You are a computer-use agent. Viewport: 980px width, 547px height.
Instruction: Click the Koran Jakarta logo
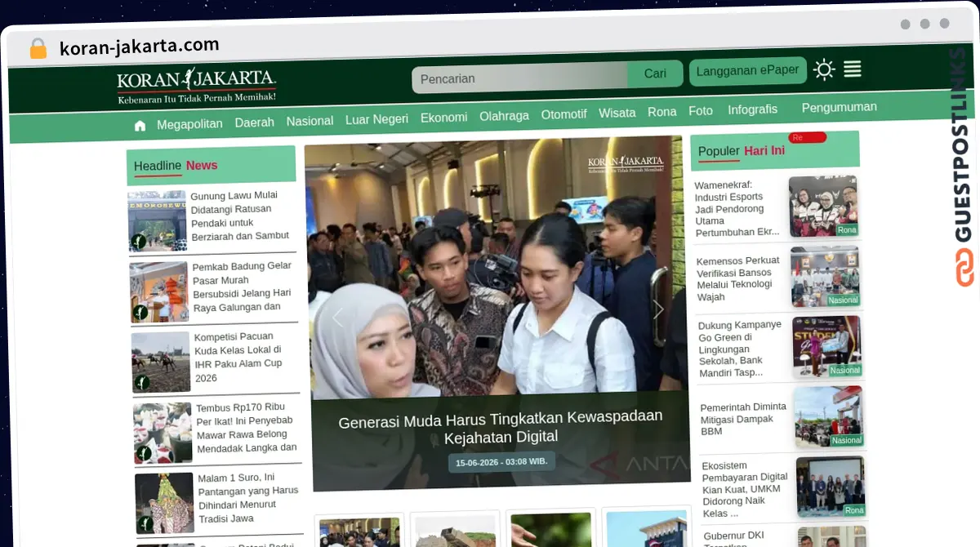tap(196, 86)
